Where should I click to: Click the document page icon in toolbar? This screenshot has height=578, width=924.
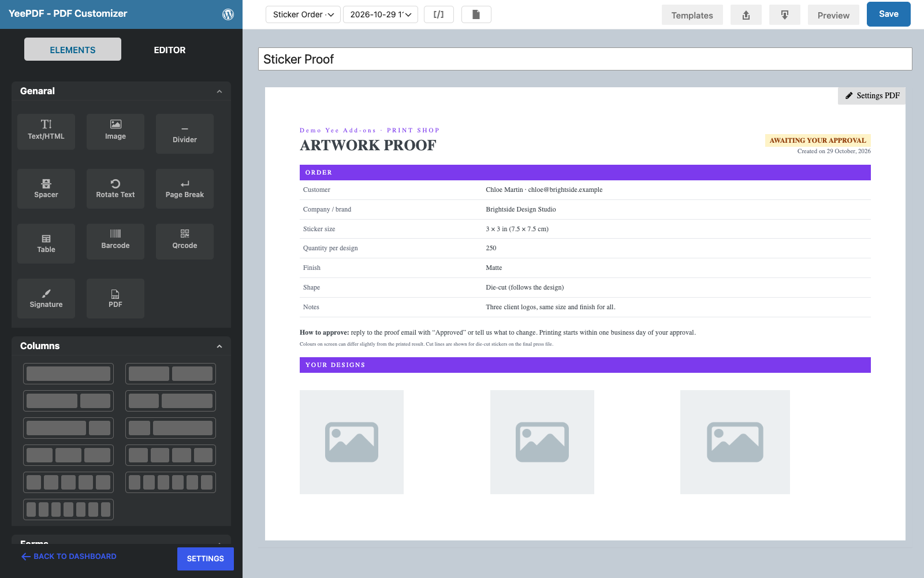[x=476, y=14]
